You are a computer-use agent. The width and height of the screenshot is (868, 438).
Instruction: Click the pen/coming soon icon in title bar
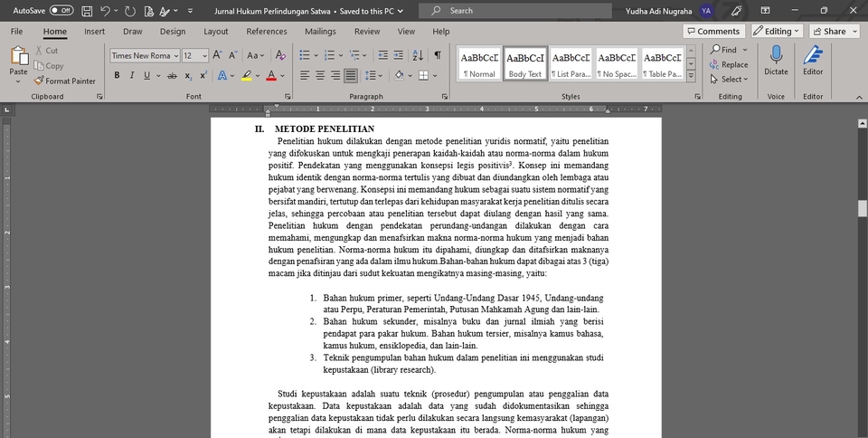[x=736, y=11]
